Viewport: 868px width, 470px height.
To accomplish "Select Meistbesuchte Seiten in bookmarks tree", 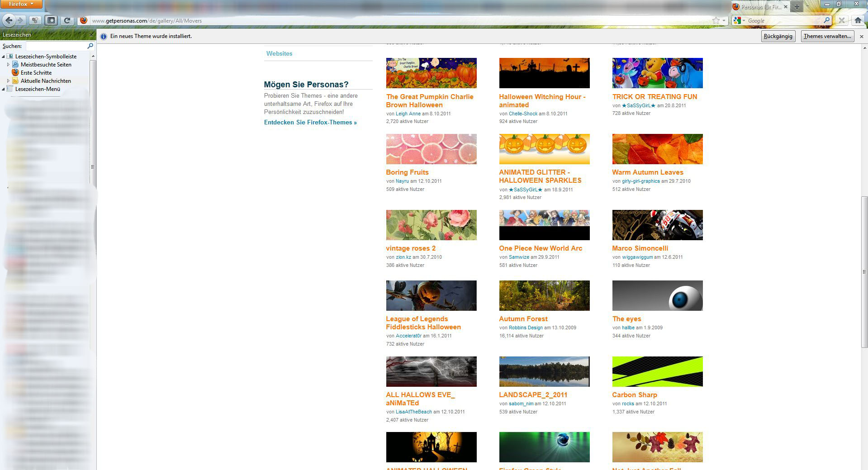I will (x=46, y=65).
